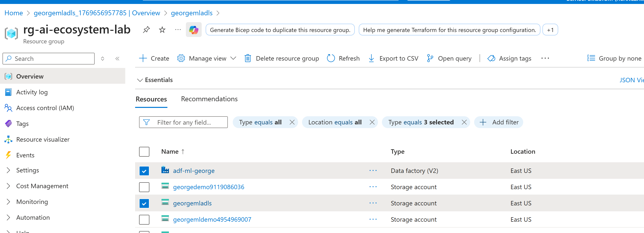
Task: Click the Delete resource group trash icon
Action: 248,58
